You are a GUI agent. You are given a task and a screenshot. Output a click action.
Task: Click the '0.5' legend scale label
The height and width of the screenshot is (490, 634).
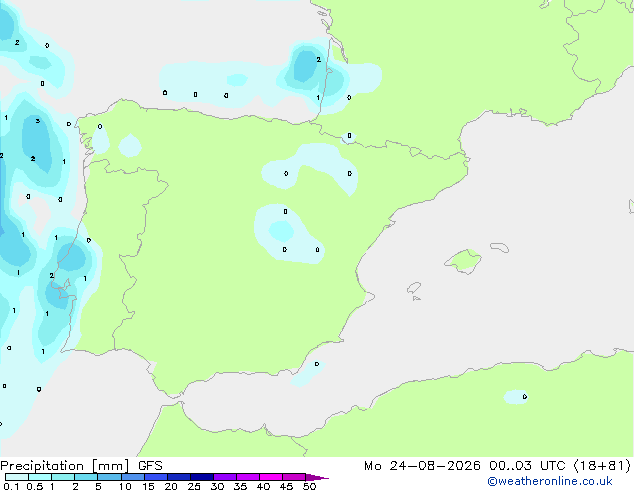coord(35,486)
